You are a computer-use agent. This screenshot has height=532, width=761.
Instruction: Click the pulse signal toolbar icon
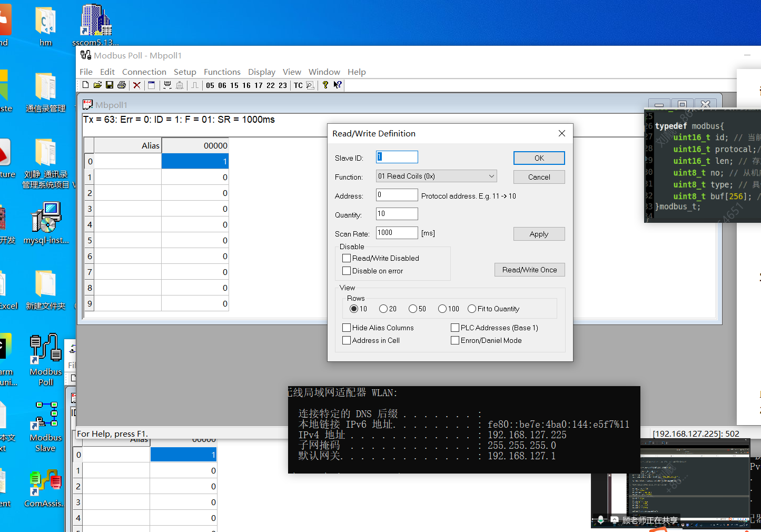[x=195, y=85]
